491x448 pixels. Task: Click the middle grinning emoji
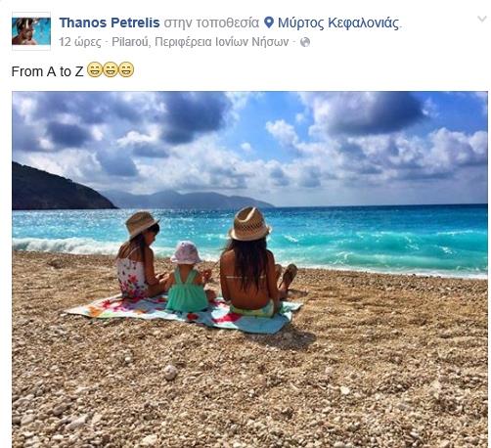(111, 69)
